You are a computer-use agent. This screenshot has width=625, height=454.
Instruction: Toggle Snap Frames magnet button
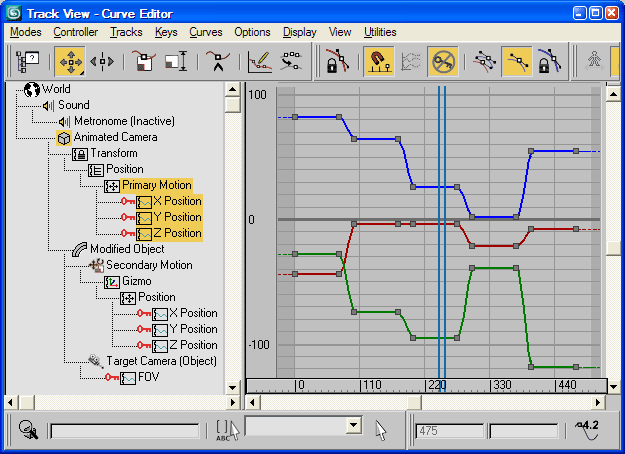pos(378,62)
